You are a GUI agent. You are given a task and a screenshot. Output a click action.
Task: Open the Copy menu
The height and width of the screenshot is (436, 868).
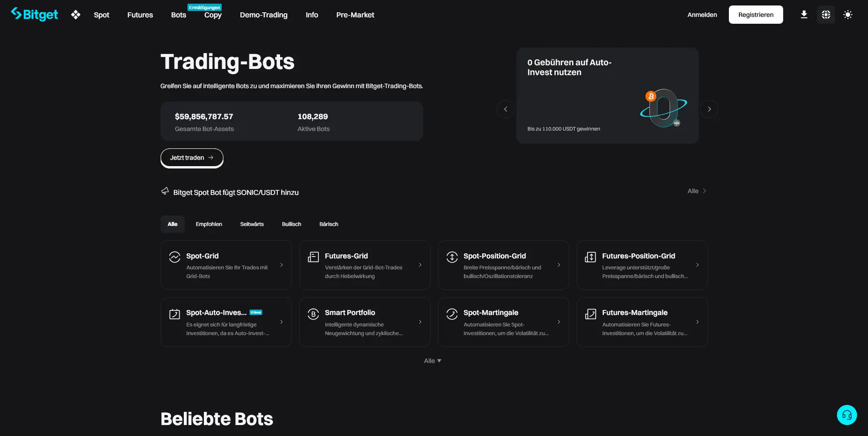point(213,15)
